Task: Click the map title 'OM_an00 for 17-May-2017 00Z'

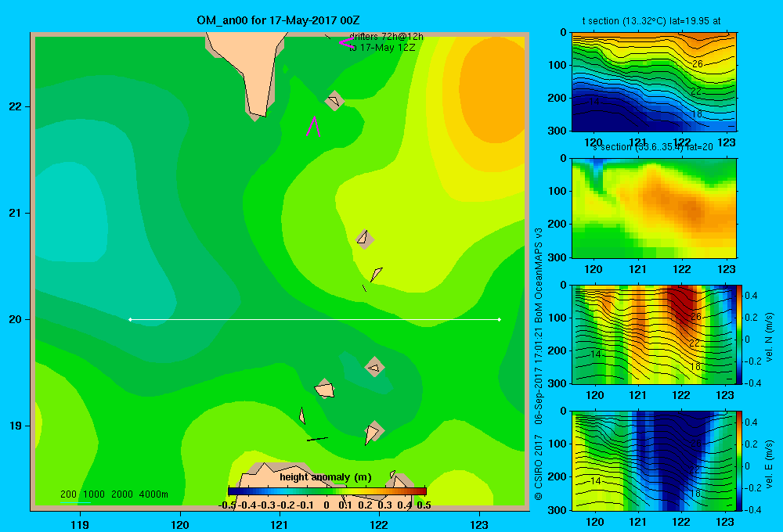Action: (x=278, y=20)
